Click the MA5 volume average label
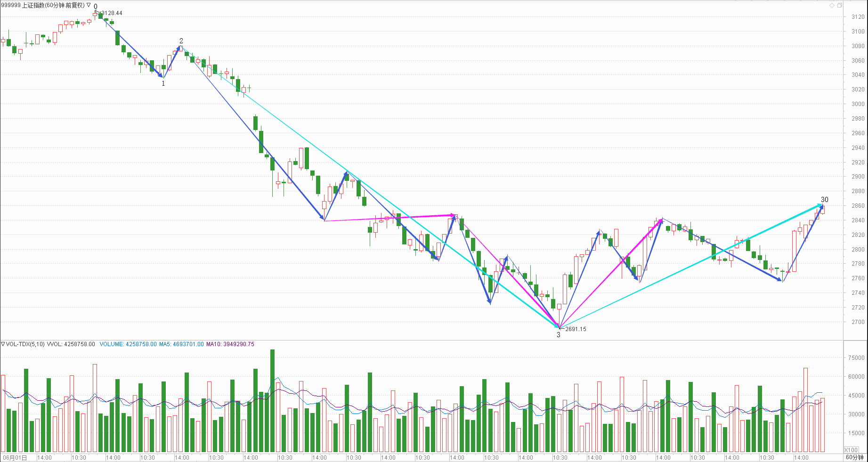 (x=181, y=344)
